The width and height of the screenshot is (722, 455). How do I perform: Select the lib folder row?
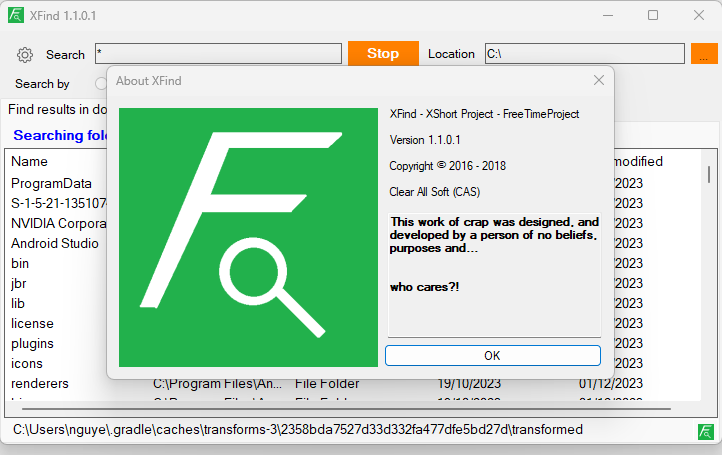pyautogui.click(x=17, y=303)
